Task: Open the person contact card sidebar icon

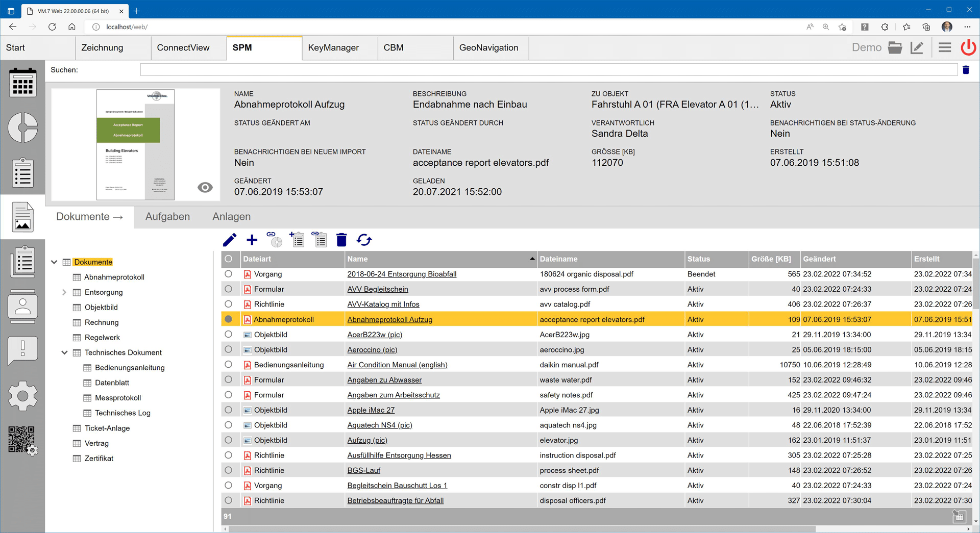Action: [22, 306]
